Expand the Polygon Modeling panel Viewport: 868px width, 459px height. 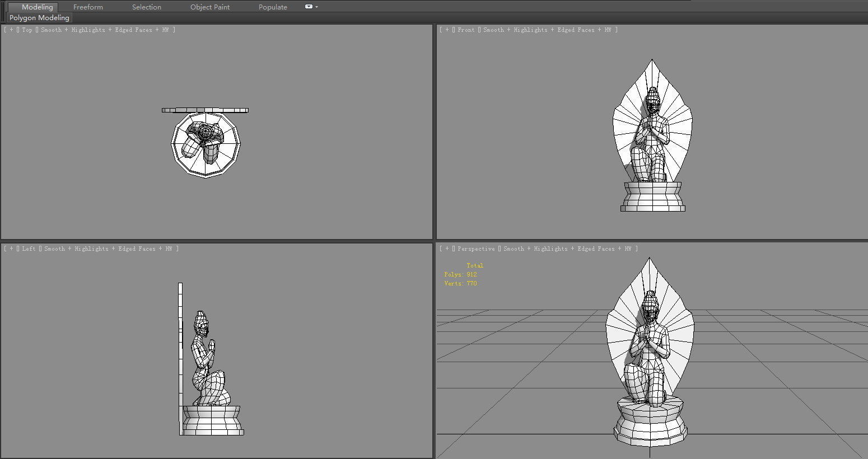click(x=39, y=18)
